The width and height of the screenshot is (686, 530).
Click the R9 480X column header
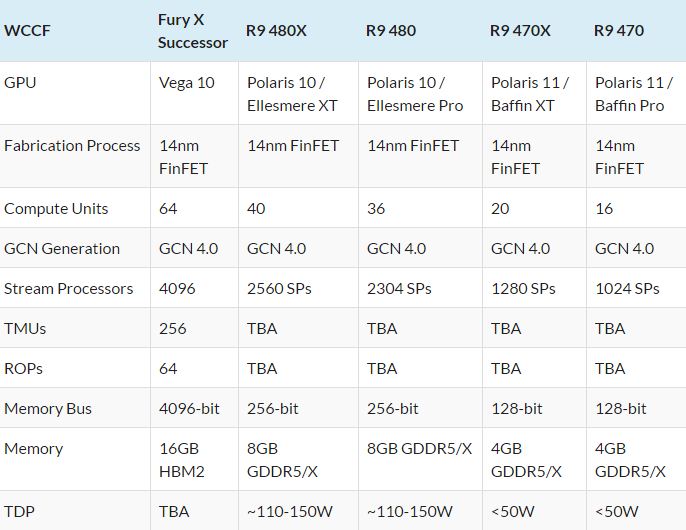pyautogui.click(x=277, y=31)
